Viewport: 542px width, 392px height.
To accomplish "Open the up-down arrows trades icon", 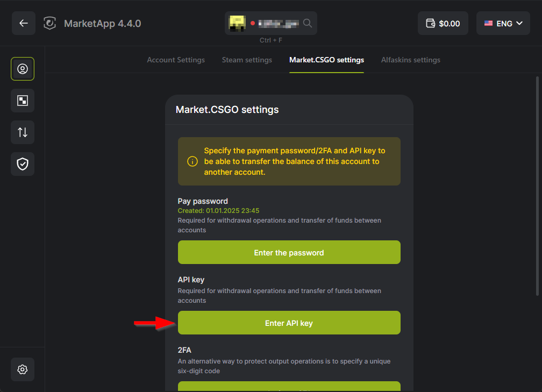I will pos(23,132).
